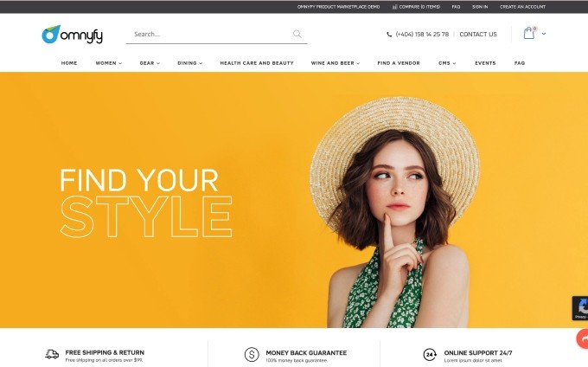Click the 24-hour support icon
588x367 pixels.
[x=430, y=354]
